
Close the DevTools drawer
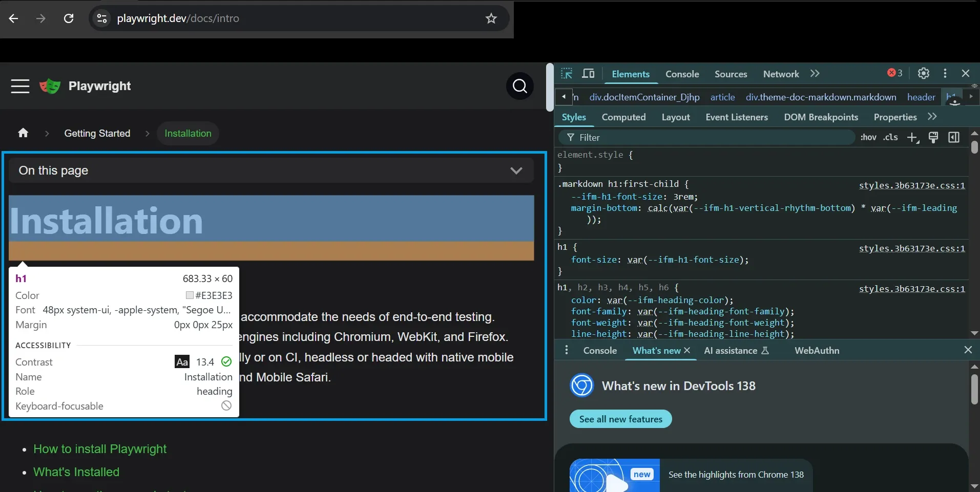coord(968,350)
